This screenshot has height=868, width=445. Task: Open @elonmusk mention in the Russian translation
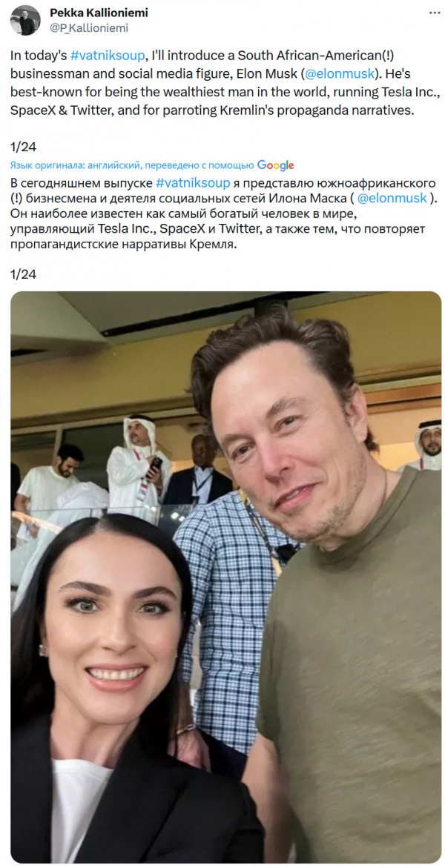(x=392, y=198)
